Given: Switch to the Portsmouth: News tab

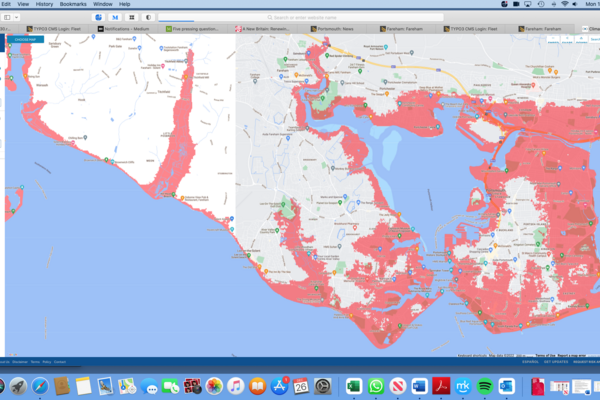Looking at the screenshot, I should [x=332, y=29].
